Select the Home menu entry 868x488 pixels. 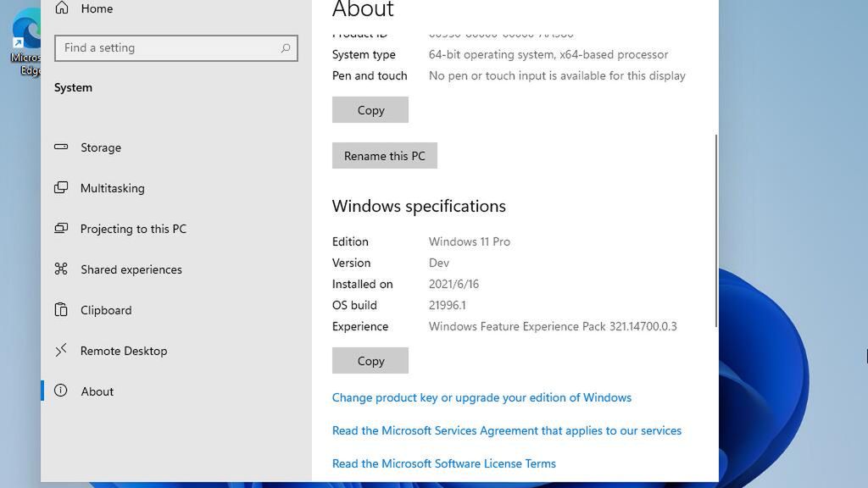click(96, 8)
